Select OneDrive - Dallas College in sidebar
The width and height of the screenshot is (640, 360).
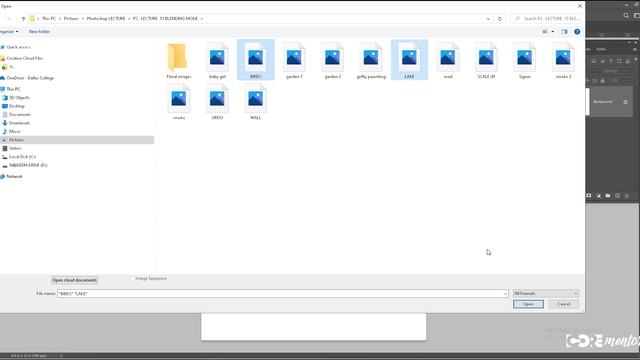(x=30, y=78)
